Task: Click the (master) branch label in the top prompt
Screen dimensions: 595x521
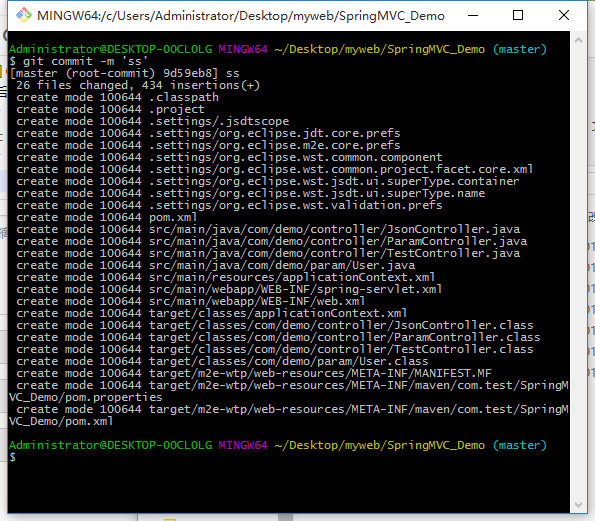Action: [519, 49]
